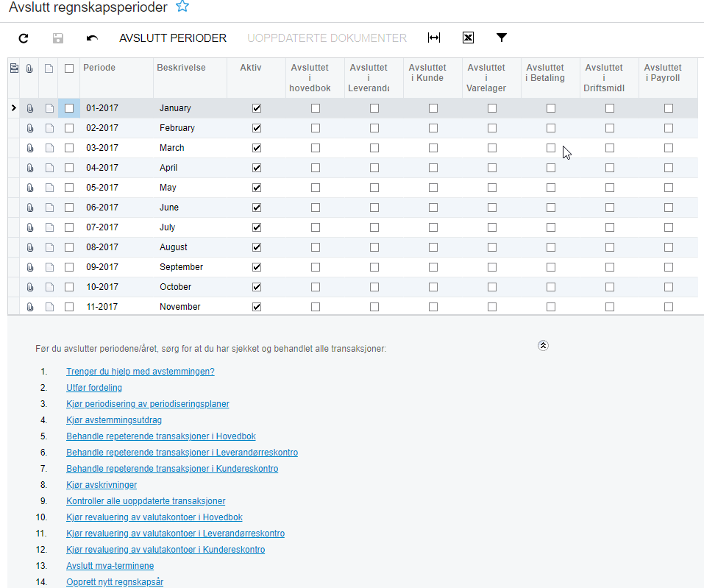The height and width of the screenshot is (588, 704).
Task: Click AVSLUTT PERIODER button
Action: tap(173, 38)
